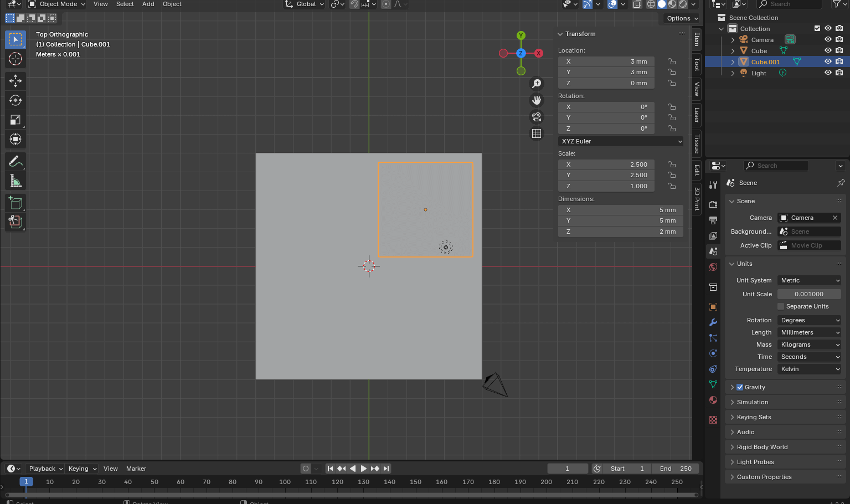Open the Output properties tab icon
Image resolution: width=850 pixels, height=504 pixels.
pos(713,220)
